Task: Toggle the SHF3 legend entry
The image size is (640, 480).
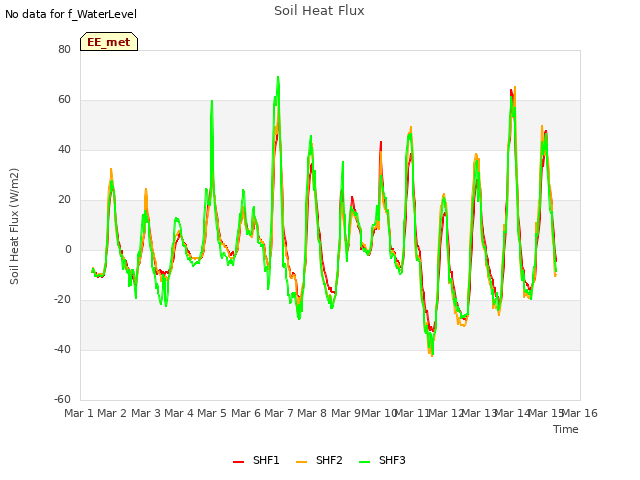Action: click(382, 460)
